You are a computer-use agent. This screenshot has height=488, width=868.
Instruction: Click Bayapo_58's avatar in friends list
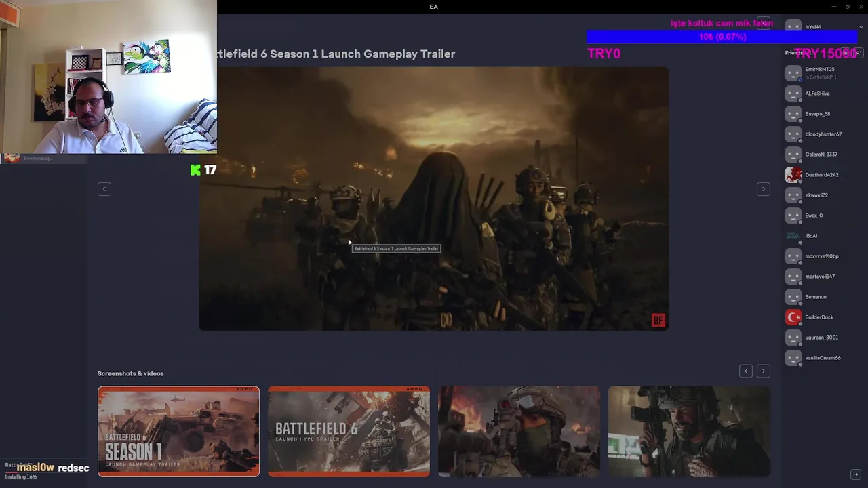(x=793, y=114)
